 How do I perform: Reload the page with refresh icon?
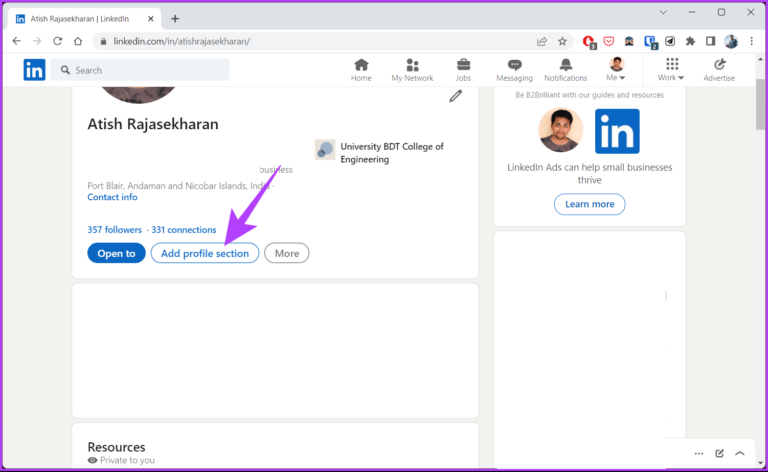[x=57, y=41]
